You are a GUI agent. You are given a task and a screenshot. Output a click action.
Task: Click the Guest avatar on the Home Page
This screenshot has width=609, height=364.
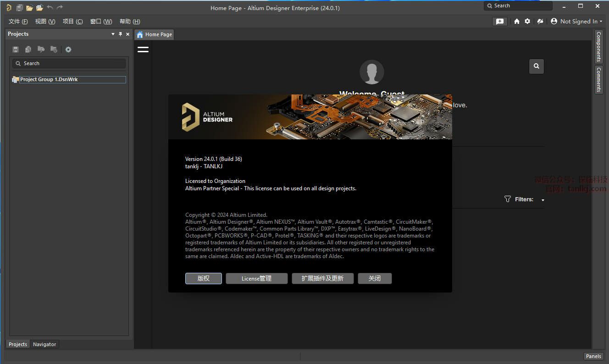[371, 72]
